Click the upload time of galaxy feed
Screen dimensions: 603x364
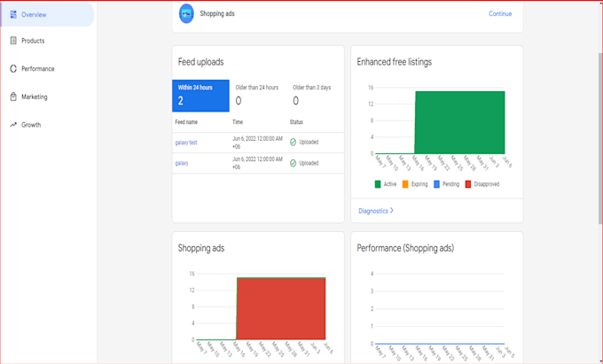pos(257,163)
